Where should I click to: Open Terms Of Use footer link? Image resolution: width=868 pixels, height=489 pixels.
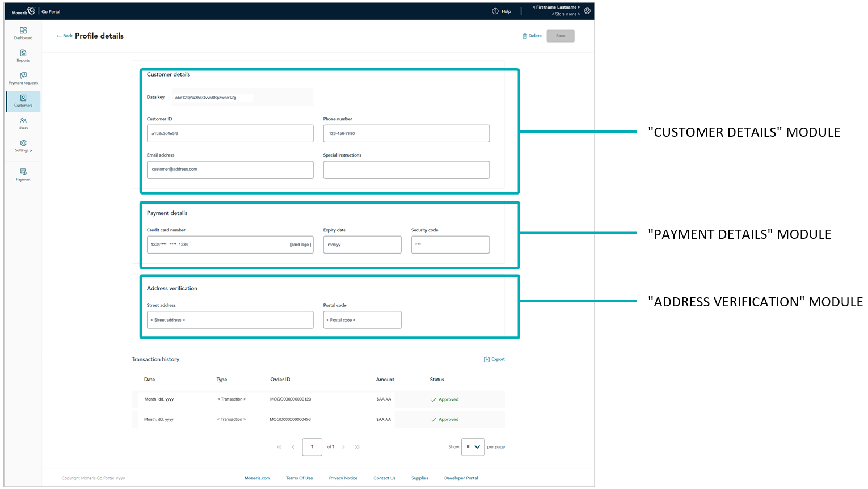pyautogui.click(x=300, y=478)
